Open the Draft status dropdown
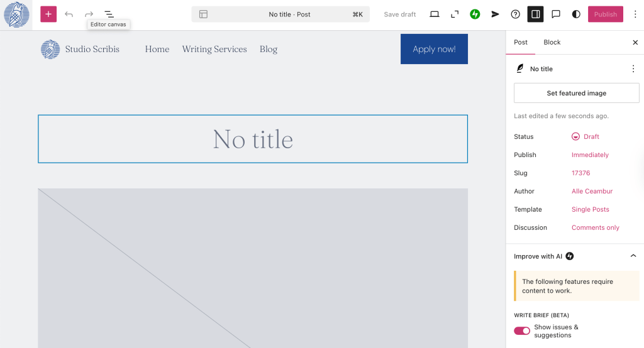The image size is (644, 348). 586,137
